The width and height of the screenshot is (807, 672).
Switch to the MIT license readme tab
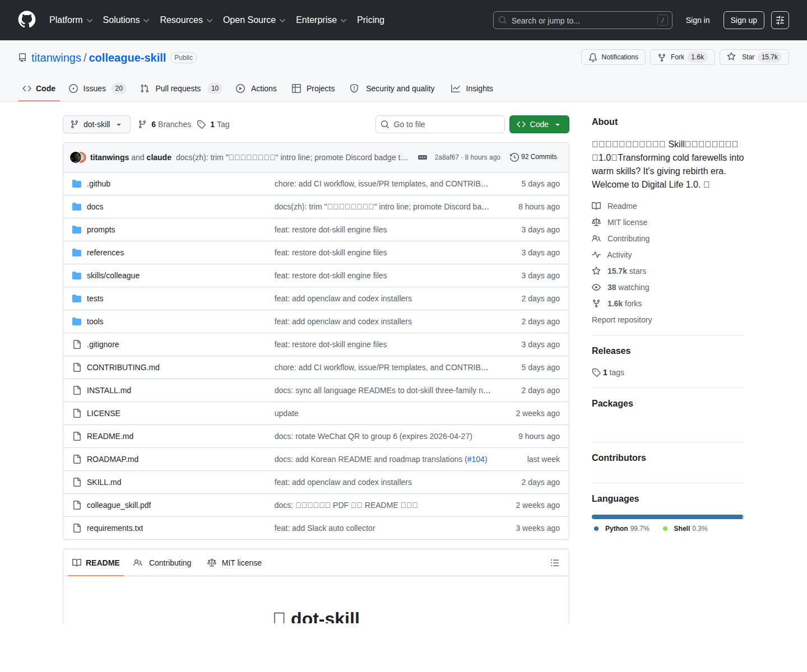click(234, 563)
